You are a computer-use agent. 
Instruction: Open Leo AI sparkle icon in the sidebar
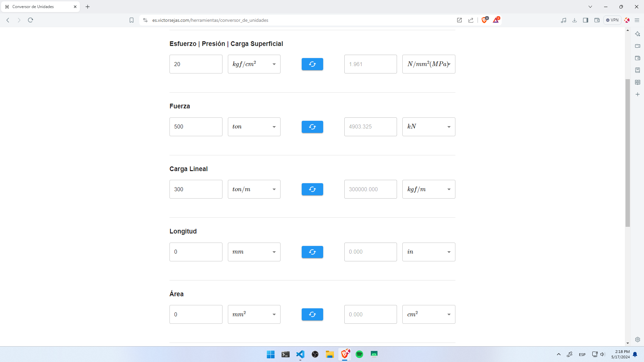tap(637, 34)
